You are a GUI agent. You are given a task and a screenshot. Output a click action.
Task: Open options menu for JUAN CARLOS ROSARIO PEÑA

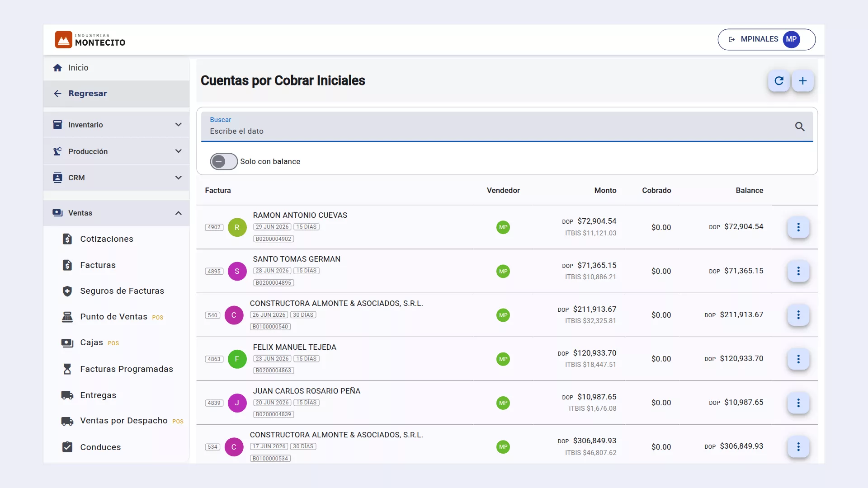(798, 403)
